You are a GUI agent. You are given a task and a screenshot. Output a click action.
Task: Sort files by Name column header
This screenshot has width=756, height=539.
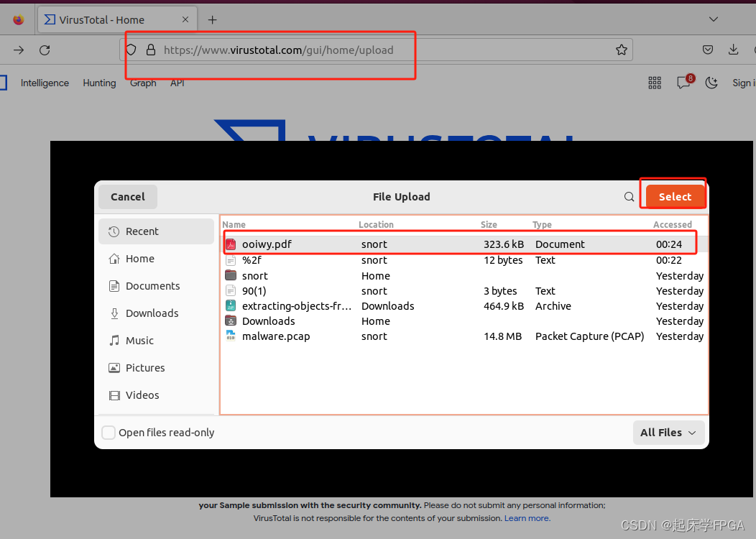(234, 225)
